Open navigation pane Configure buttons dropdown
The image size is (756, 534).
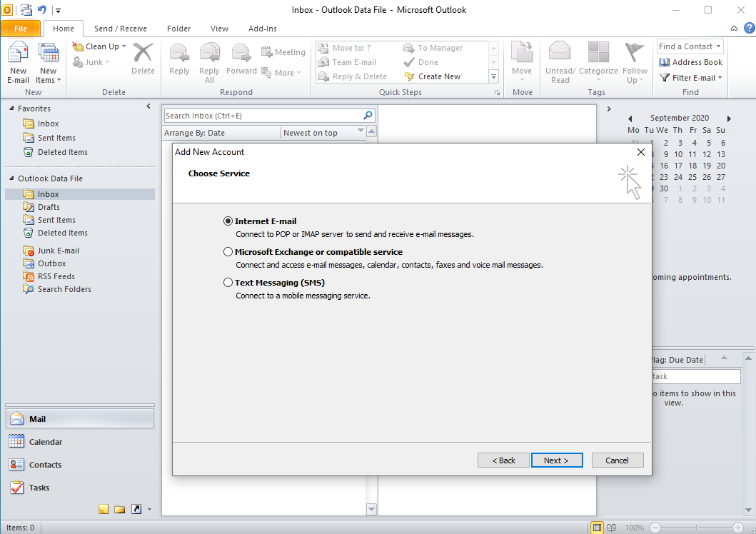149,510
